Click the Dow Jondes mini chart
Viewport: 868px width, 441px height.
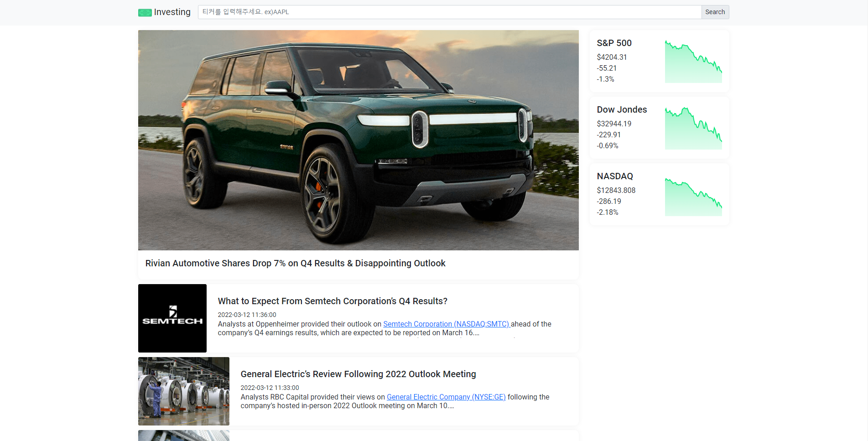693,128
